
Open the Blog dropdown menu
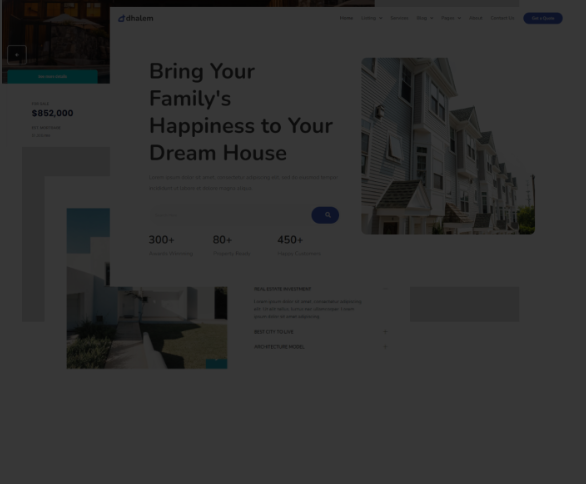pyautogui.click(x=425, y=18)
